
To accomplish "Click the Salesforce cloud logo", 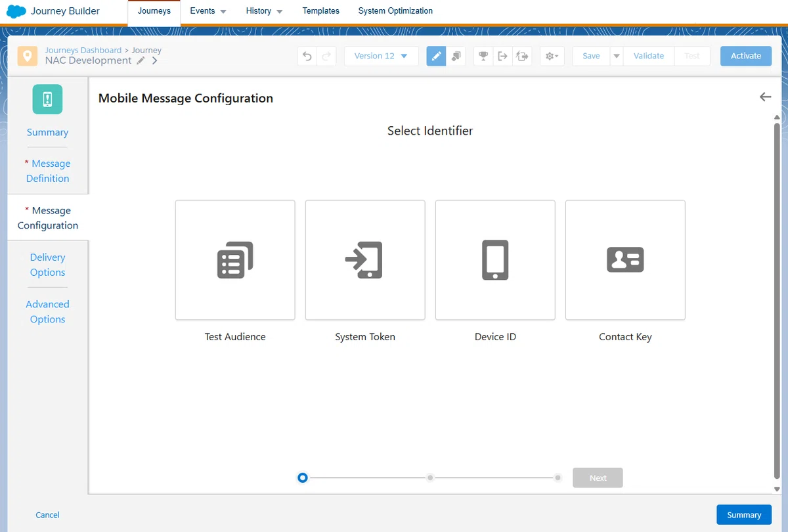I will coord(16,11).
